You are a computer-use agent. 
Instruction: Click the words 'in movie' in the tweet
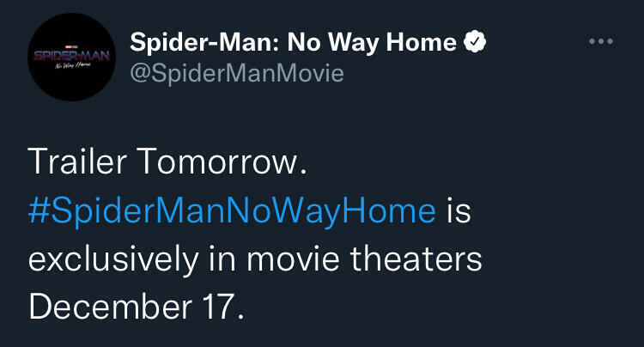(278, 259)
